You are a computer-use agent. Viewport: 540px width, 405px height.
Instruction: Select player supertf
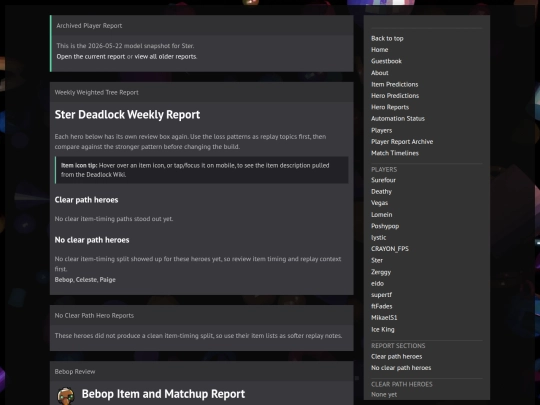[x=381, y=295]
